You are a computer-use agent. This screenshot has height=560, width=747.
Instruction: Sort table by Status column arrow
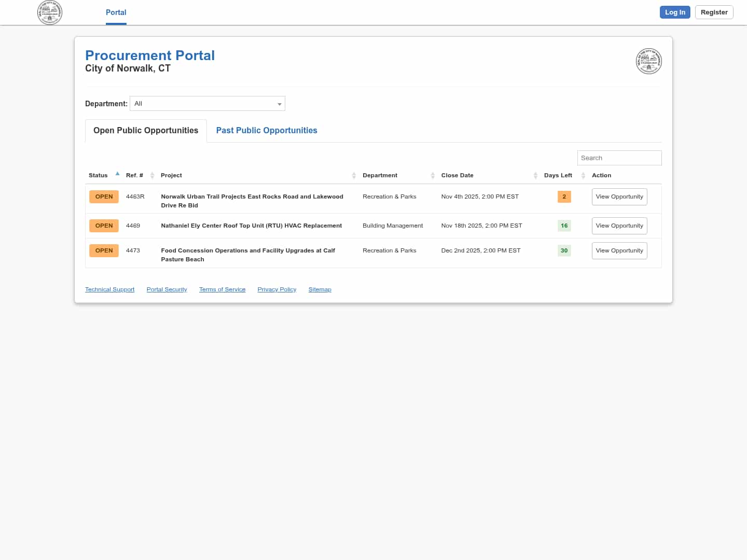[x=118, y=174]
